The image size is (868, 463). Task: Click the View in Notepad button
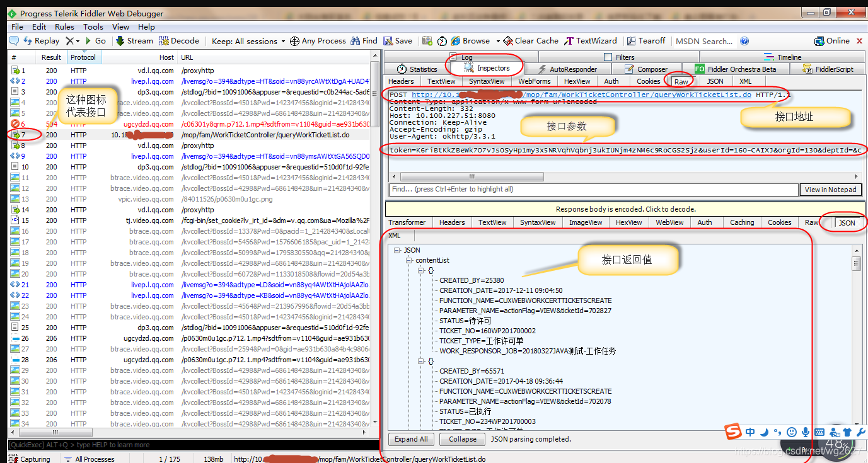[x=830, y=189]
